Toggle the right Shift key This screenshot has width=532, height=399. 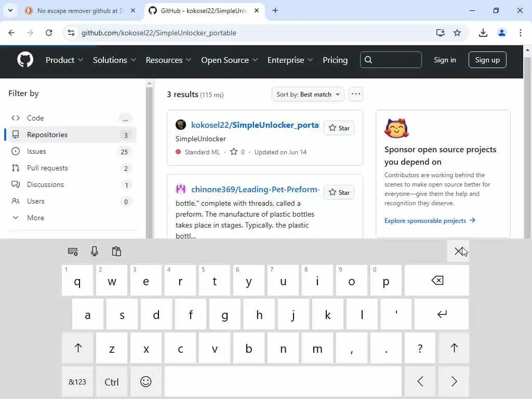click(x=454, y=348)
